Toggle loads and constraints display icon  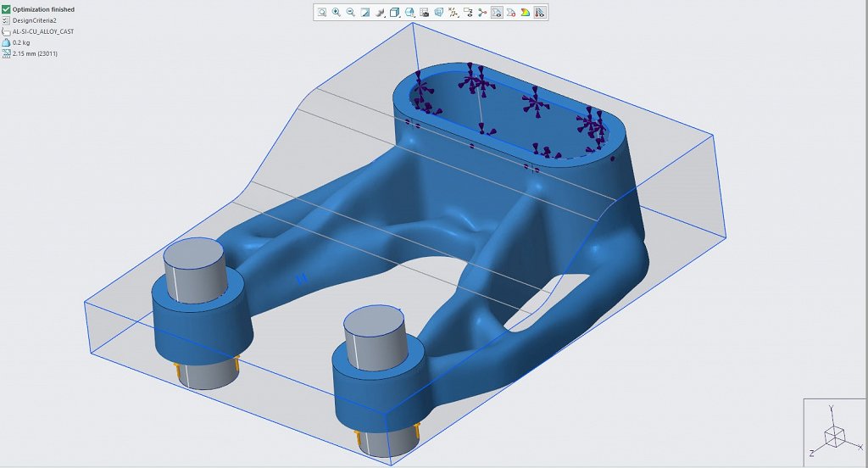tap(540, 13)
